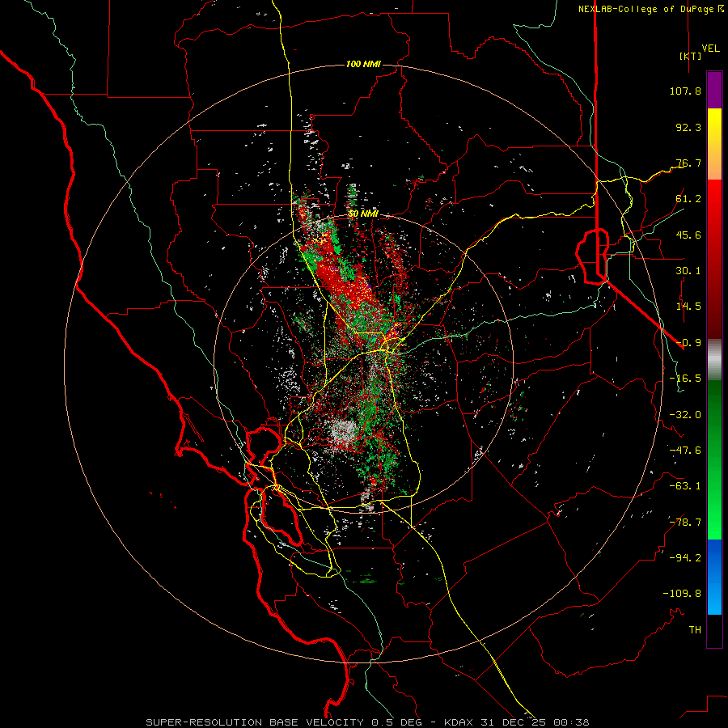Click the -109.8 legend value
Viewport: 728px width, 728px height.
click(682, 594)
